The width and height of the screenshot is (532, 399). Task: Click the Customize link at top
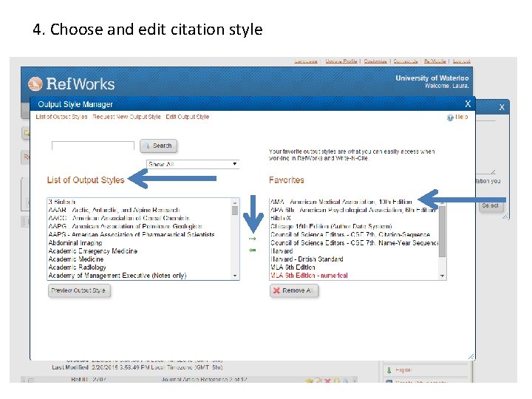tap(375, 61)
